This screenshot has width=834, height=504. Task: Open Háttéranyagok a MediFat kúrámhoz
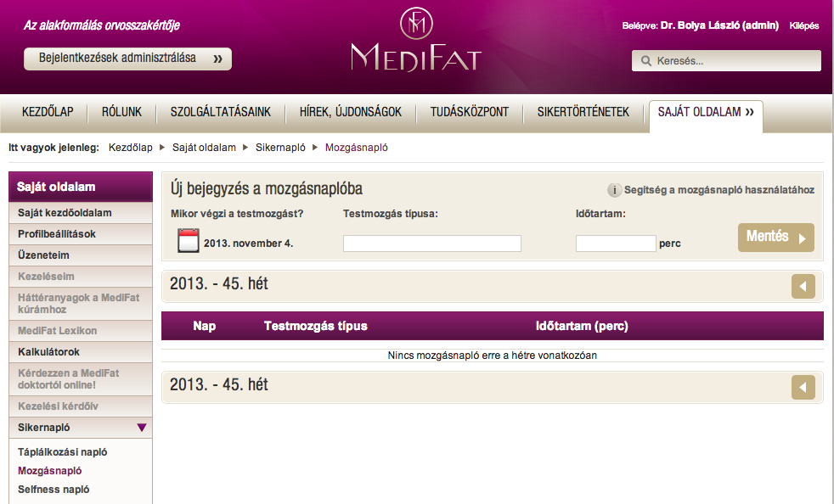81,304
